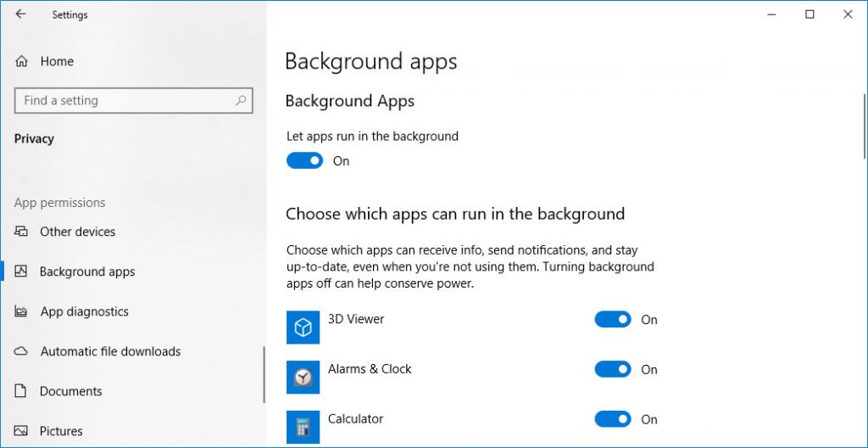Click the search magnifier icon
The image size is (868, 448).
tap(241, 100)
